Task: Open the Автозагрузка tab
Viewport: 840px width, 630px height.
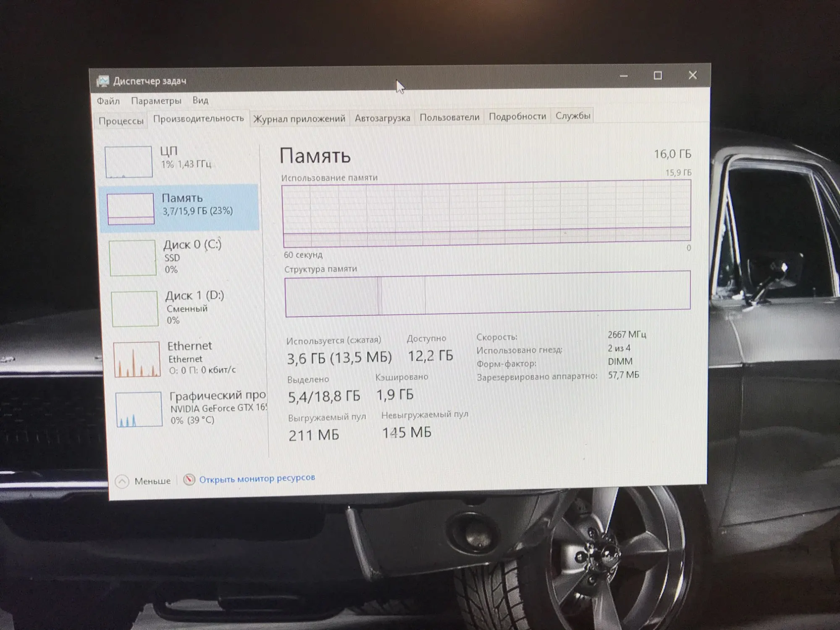Action: pos(382,118)
